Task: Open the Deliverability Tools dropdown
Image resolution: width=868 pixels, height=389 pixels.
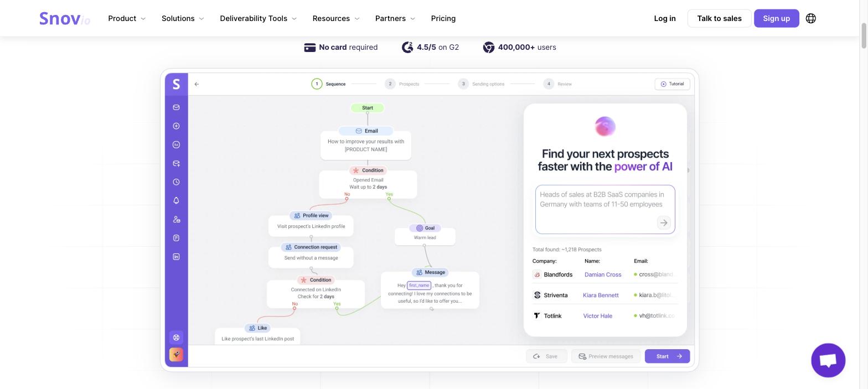Action: coord(259,18)
